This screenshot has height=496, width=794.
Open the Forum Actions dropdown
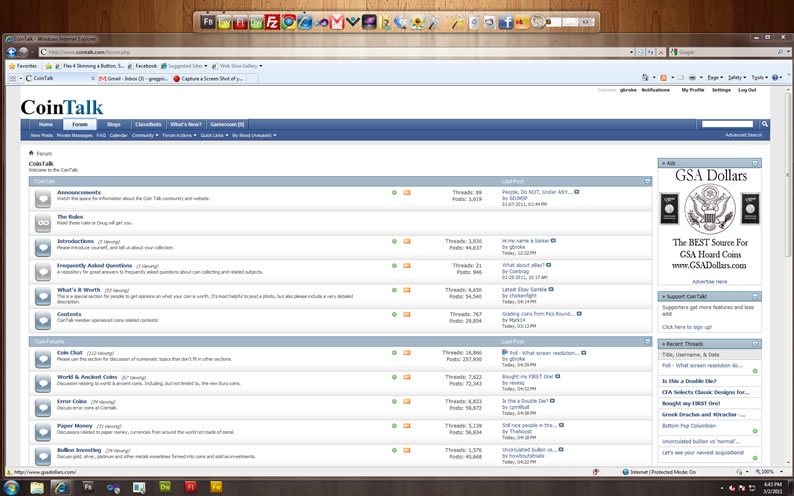coord(179,135)
